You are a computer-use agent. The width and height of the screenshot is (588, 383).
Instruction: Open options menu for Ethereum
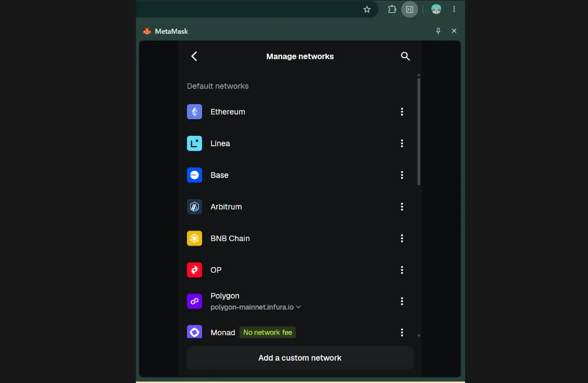coord(402,112)
